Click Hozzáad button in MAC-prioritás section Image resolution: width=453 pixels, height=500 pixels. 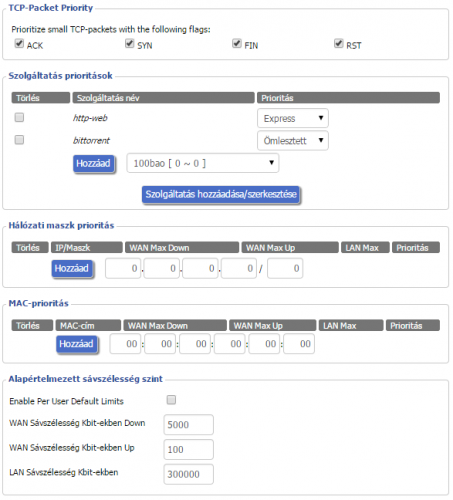(77, 344)
